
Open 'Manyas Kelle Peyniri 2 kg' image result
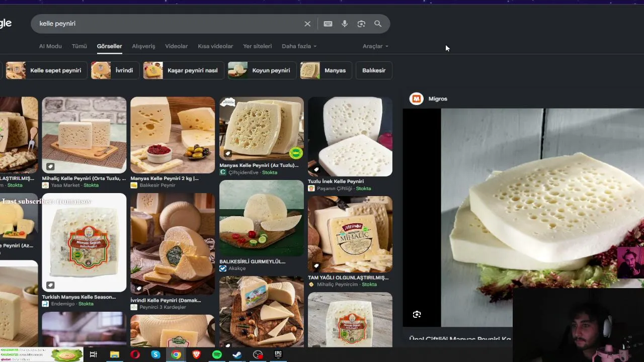click(x=173, y=135)
